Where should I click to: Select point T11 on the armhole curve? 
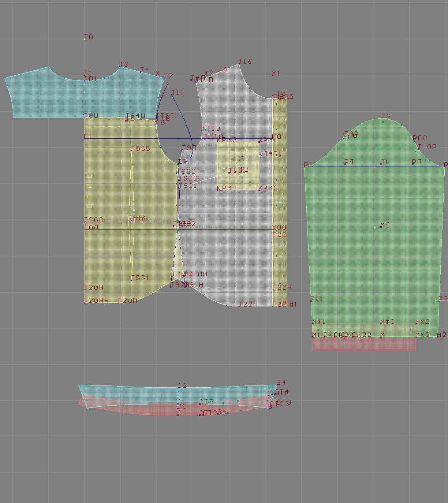[x=172, y=95]
